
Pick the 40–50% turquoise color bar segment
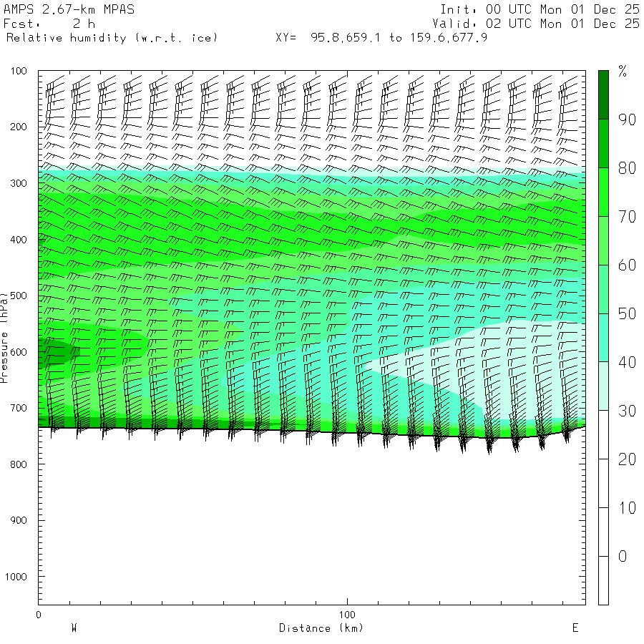[x=603, y=338]
